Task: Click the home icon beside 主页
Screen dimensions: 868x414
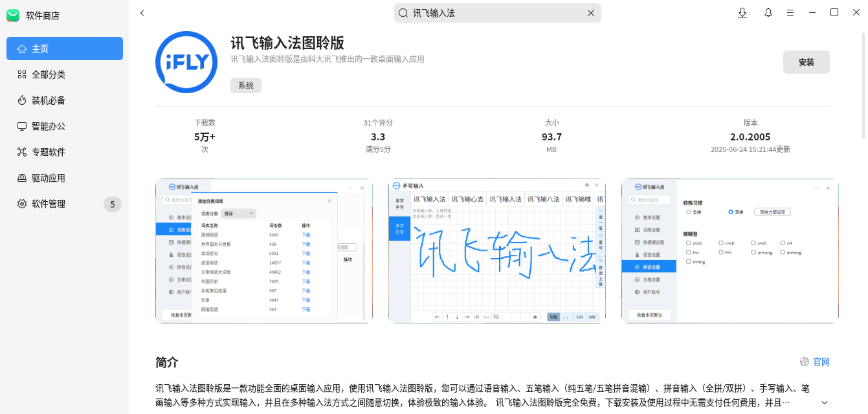Action: click(x=22, y=49)
